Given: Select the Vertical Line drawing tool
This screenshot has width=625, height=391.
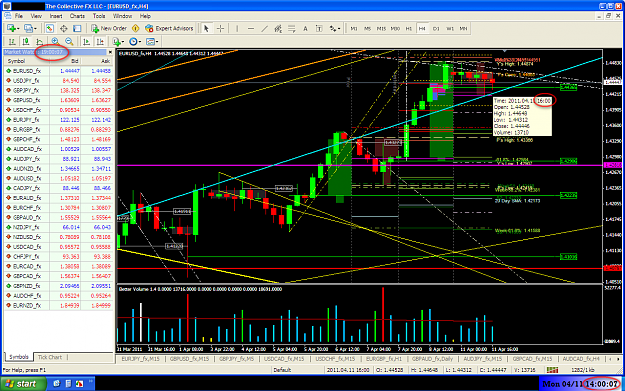Looking at the screenshot, I should point(237,28).
